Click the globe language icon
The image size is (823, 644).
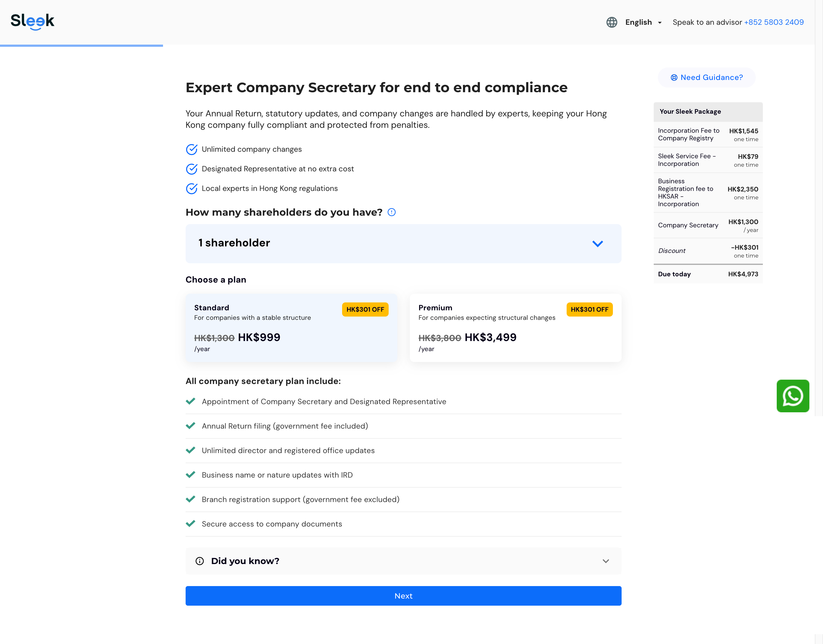612,22
